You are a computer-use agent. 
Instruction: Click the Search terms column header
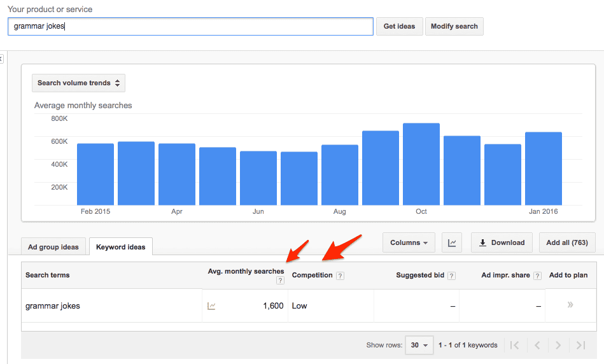tap(47, 275)
